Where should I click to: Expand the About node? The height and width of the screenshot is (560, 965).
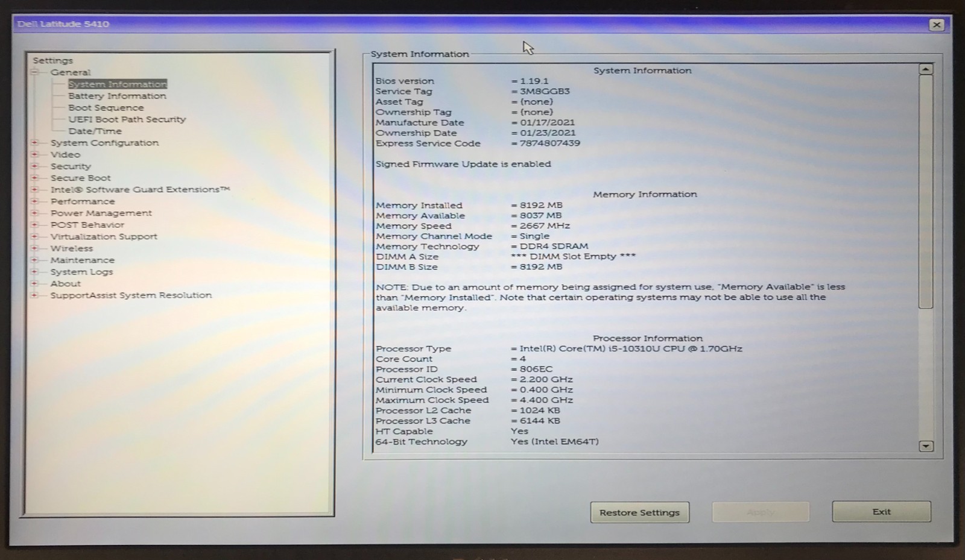(x=34, y=283)
